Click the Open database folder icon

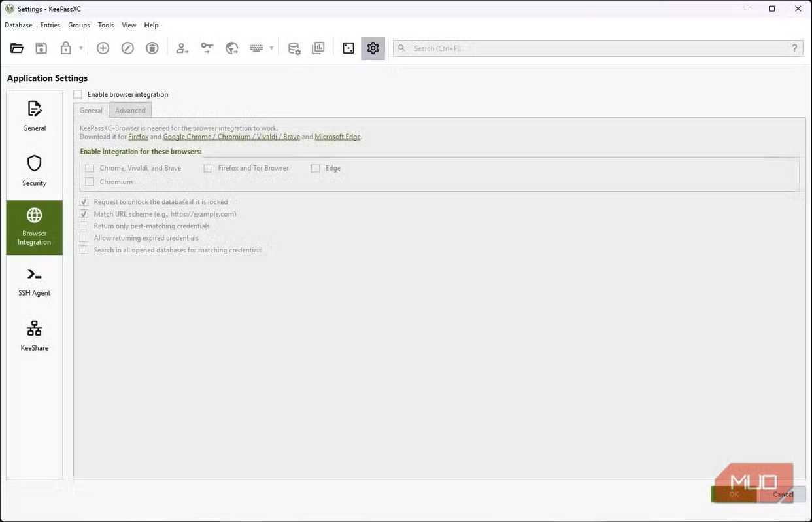[17, 48]
